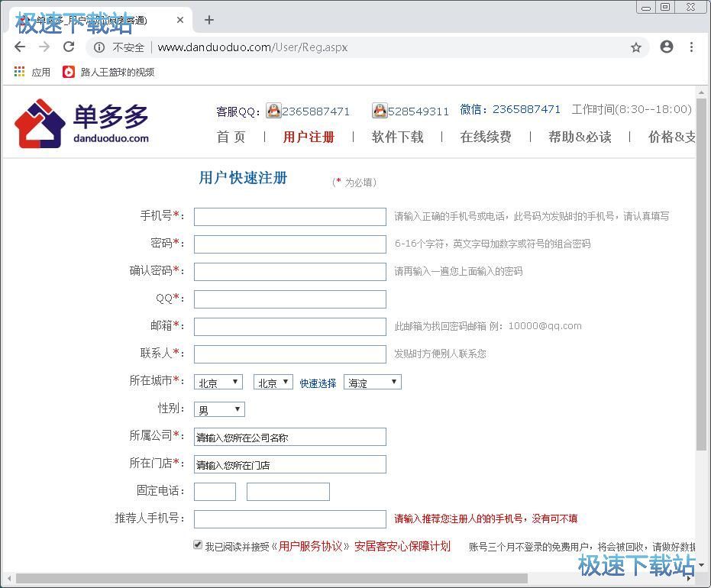711x588 pixels.
Task: Focus the QQ input field
Action: coord(290,299)
